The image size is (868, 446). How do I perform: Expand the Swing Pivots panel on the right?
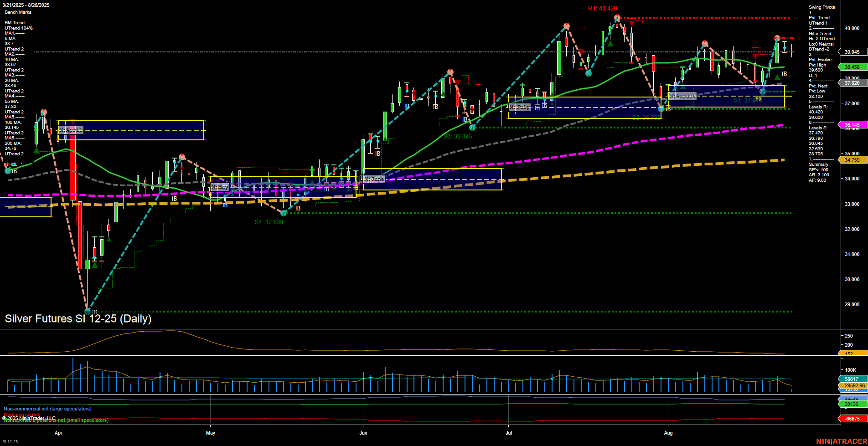(x=821, y=7)
